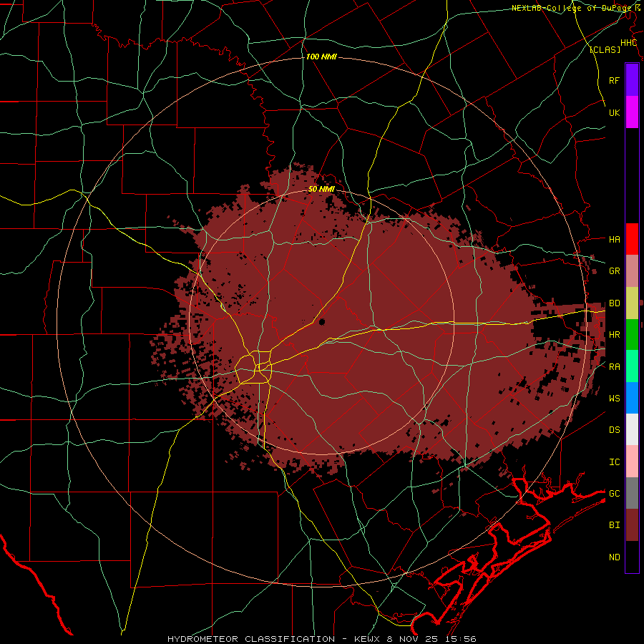Click the olive-yellow BD legend swatch
644x644 pixels.
click(632, 303)
